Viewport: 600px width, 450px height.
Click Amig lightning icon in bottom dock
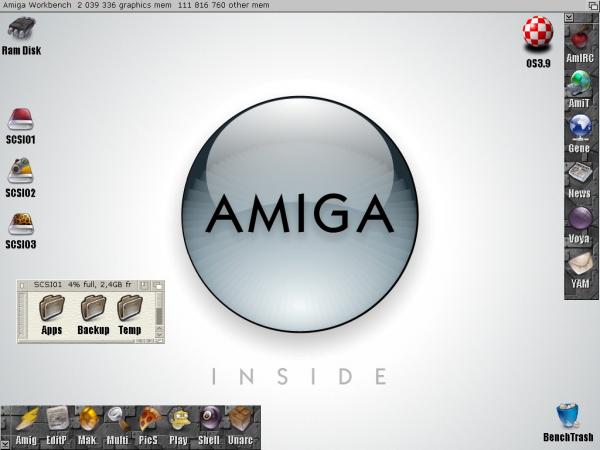tap(26, 426)
